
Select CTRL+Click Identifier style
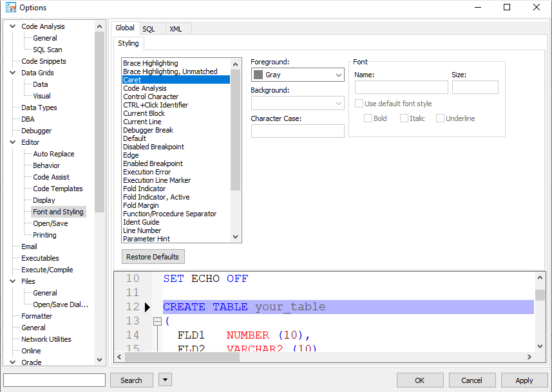pyautogui.click(x=176, y=105)
